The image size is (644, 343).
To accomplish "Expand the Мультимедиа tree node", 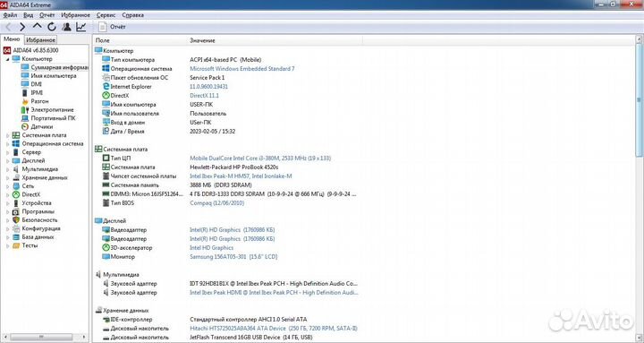I will [7, 169].
